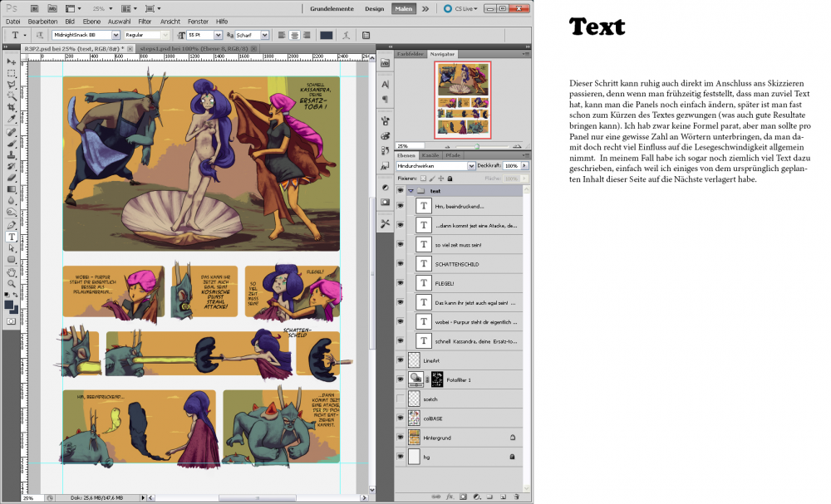Select the Blur tool

click(x=11, y=201)
